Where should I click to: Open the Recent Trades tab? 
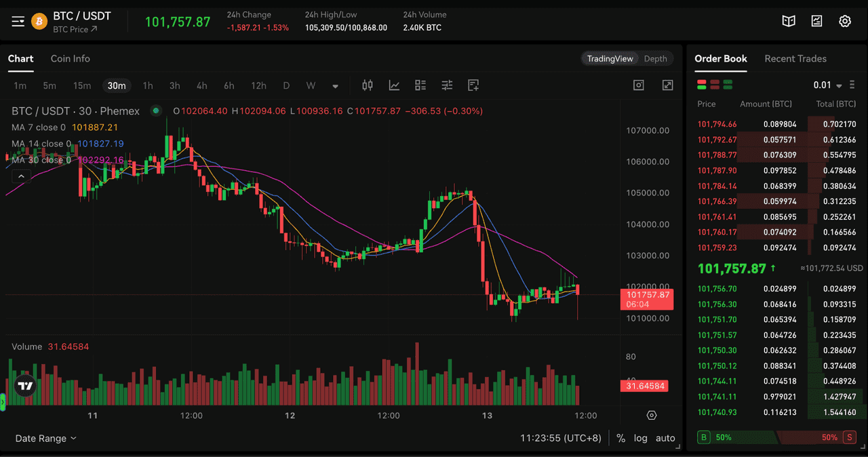[x=795, y=58]
